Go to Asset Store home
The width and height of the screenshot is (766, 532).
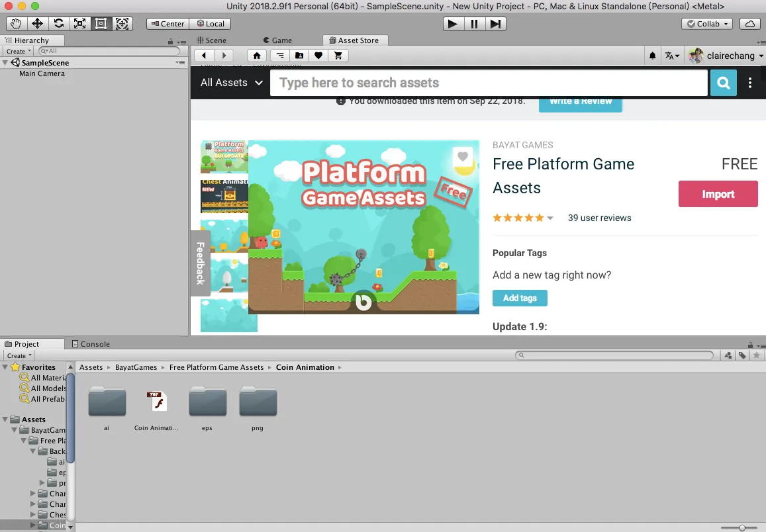256,56
